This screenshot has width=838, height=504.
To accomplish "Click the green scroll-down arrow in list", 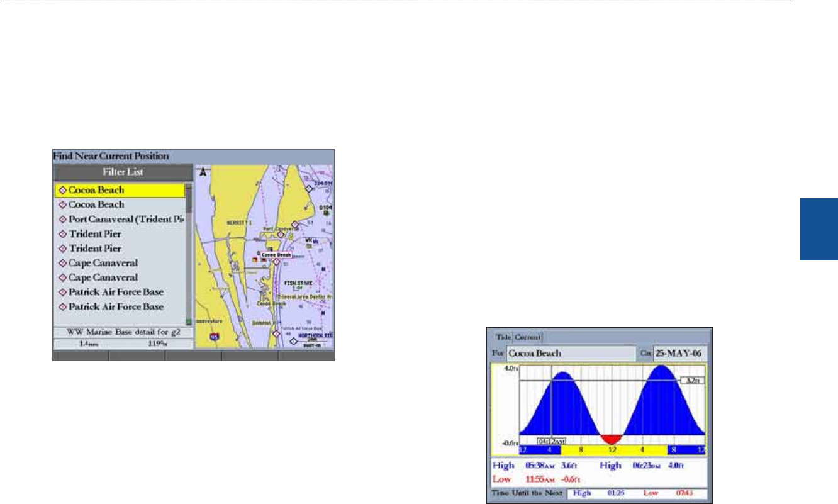I will coord(188,321).
